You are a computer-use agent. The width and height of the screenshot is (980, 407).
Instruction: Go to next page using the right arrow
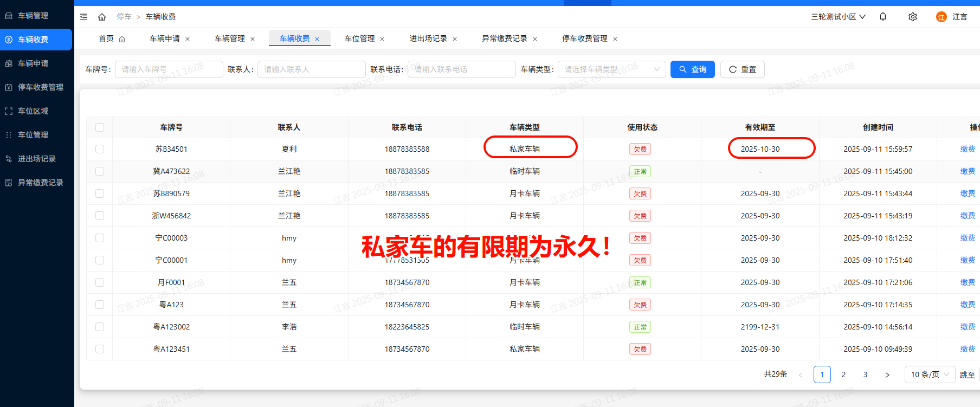pos(887,374)
